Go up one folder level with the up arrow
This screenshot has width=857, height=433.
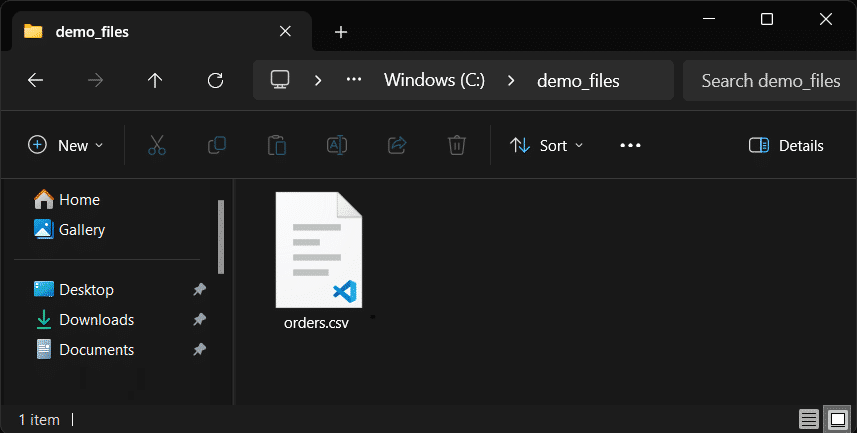155,80
